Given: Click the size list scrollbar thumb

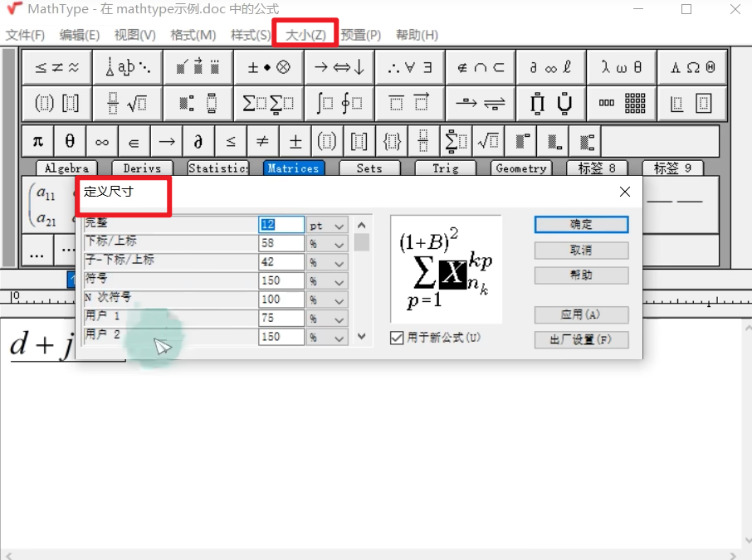Looking at the screenshot, I should coord(362,242).
